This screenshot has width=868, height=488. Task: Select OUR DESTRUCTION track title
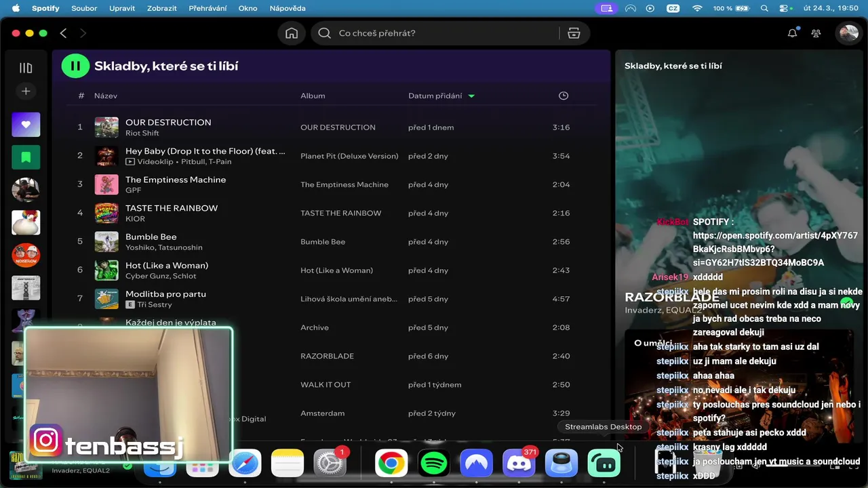[168, 122]
